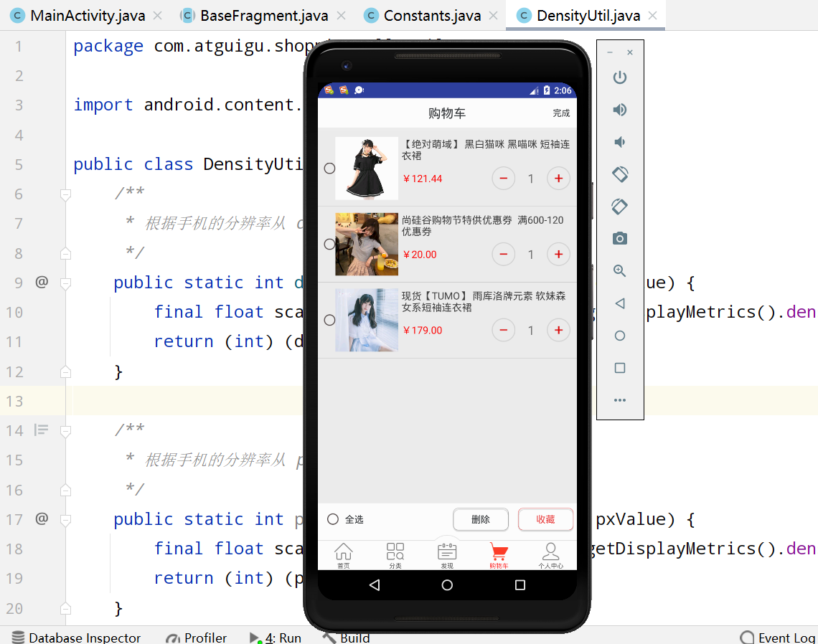Click the emulator toolbar home circle
Screen dimensions: 818x644
coord(620,336)
